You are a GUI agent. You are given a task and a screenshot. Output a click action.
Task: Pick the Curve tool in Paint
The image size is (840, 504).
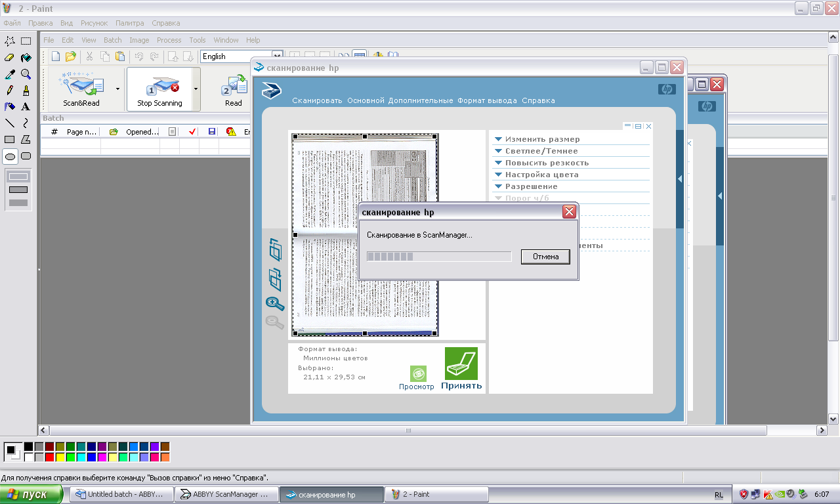[x=26, y=123]
